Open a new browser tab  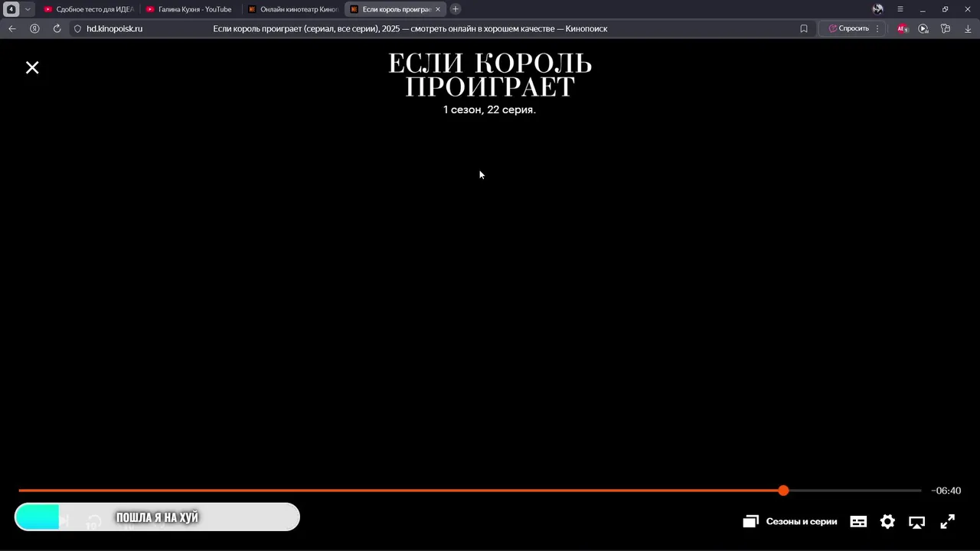456,9
